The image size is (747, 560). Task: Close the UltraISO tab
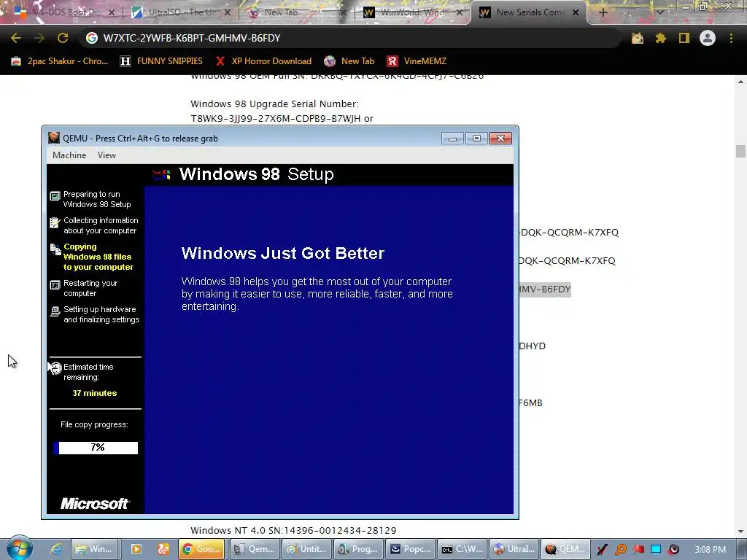click(x=228, y=12)
